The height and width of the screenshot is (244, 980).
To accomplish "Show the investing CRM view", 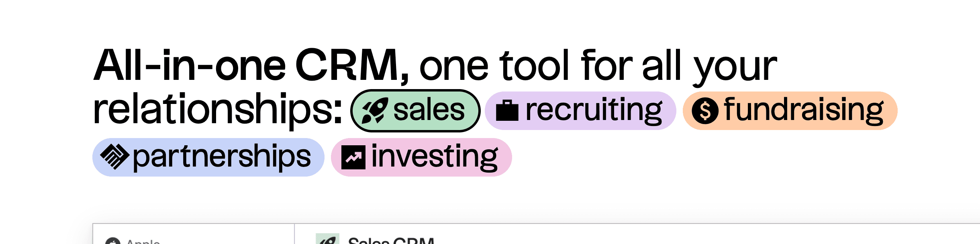I will click(x=421, y=157).
